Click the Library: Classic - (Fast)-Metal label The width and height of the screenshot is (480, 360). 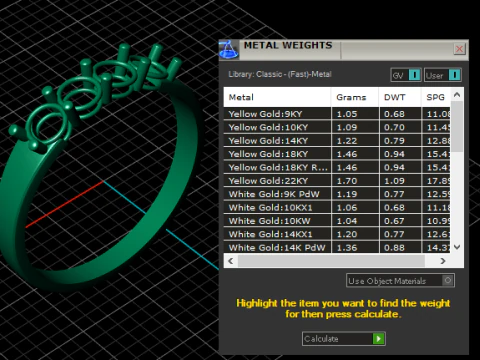[x=280, y=74]
